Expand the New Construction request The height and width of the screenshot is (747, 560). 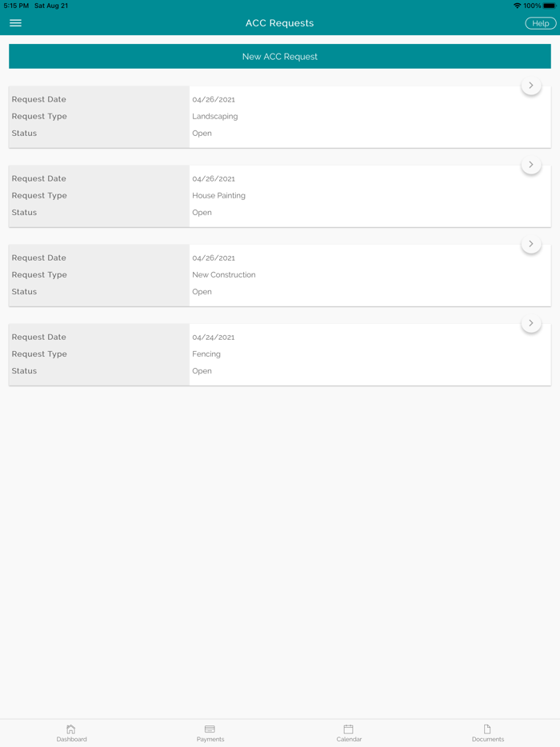(530, 243)
